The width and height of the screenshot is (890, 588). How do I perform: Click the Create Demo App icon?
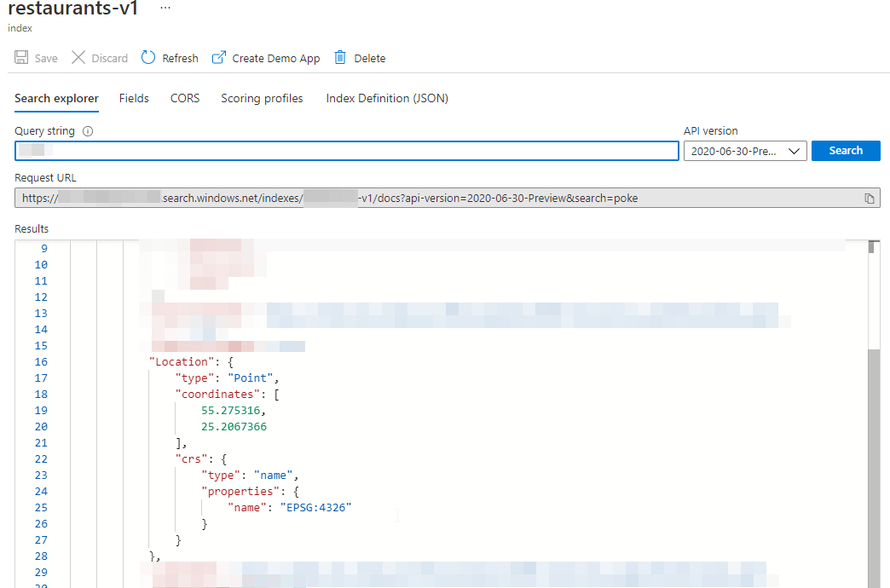[219, 58]
